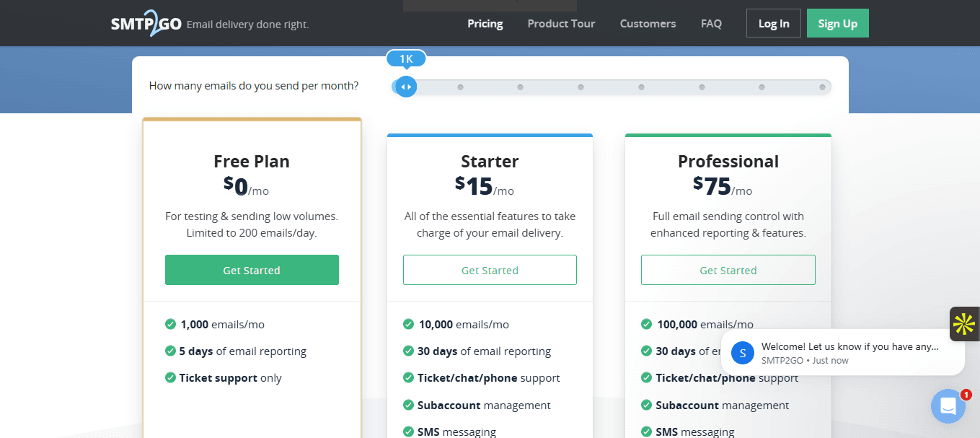The width and height of the screenshot is (980, 438).
Task: Click checkmark beside Starter Subaccount management
Action: point(408,406)
